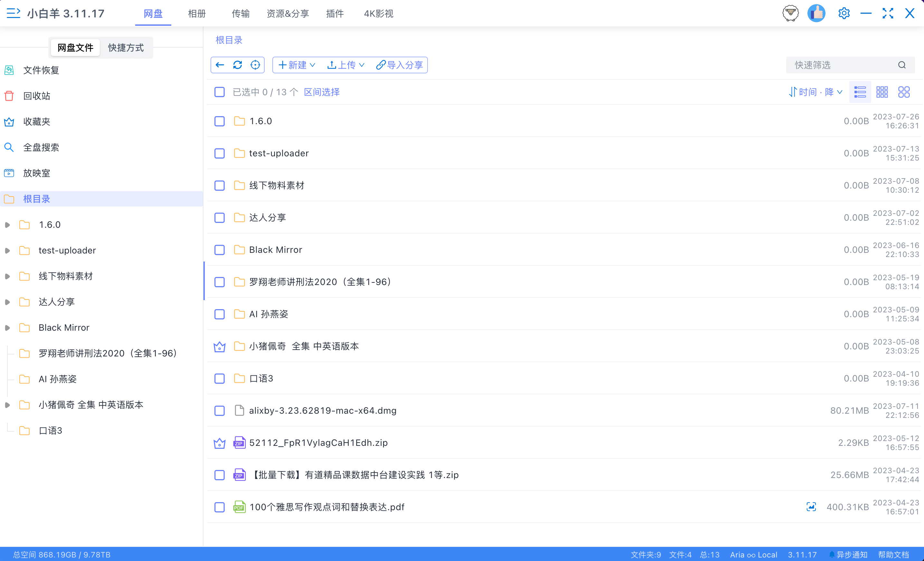
Task: Click the file icon of alixby dmg
Action: coord(239,410)
